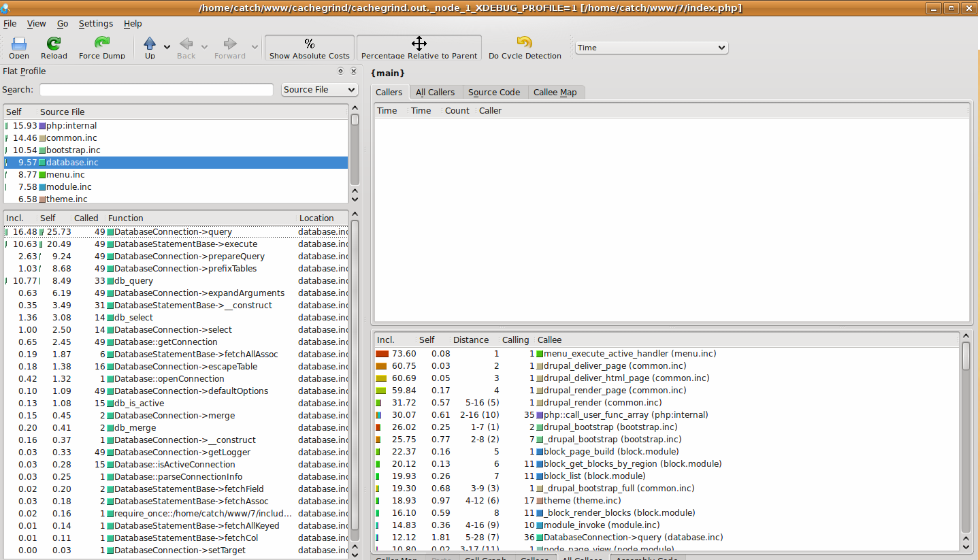Click the Flat Profile search field
This screenshot has height=560, width=980.
click(x=157, y=90)
